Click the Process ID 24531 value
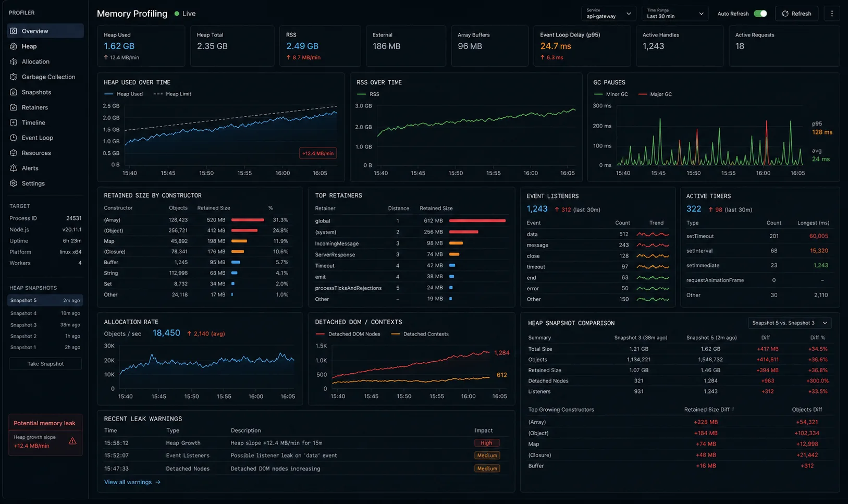The height and width of the screenshot is (504, 848). [x=73, y=218]
